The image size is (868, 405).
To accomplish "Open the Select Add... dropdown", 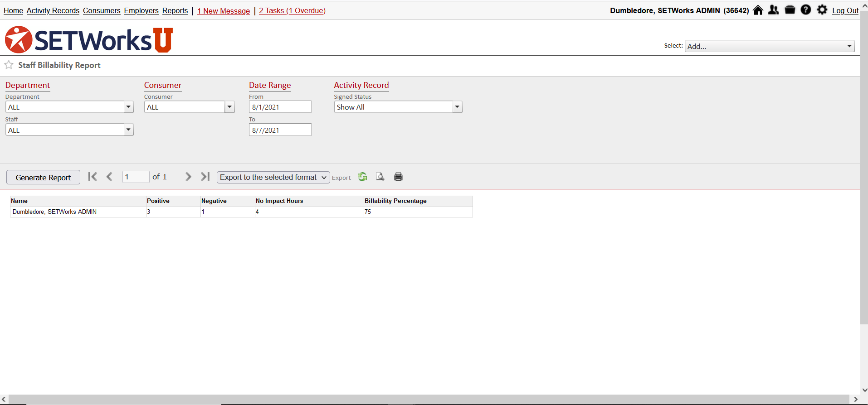I will click(x=770, y=46).
